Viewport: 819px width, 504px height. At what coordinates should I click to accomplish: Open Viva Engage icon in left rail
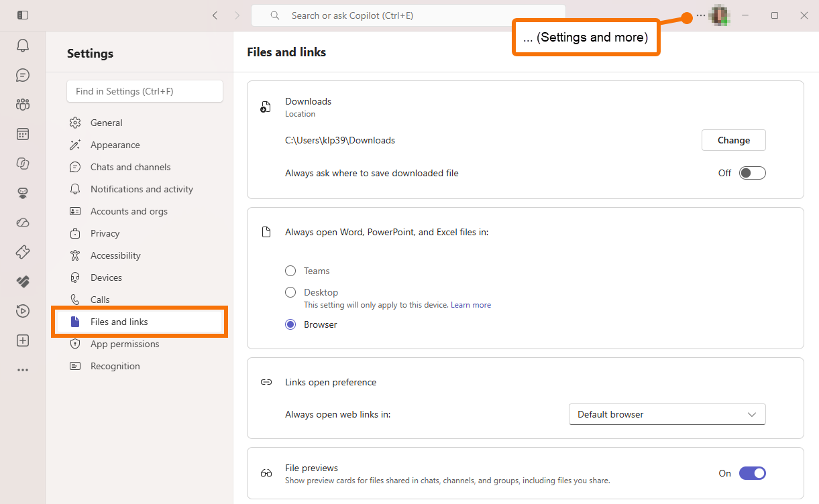[x=23, y=281]
